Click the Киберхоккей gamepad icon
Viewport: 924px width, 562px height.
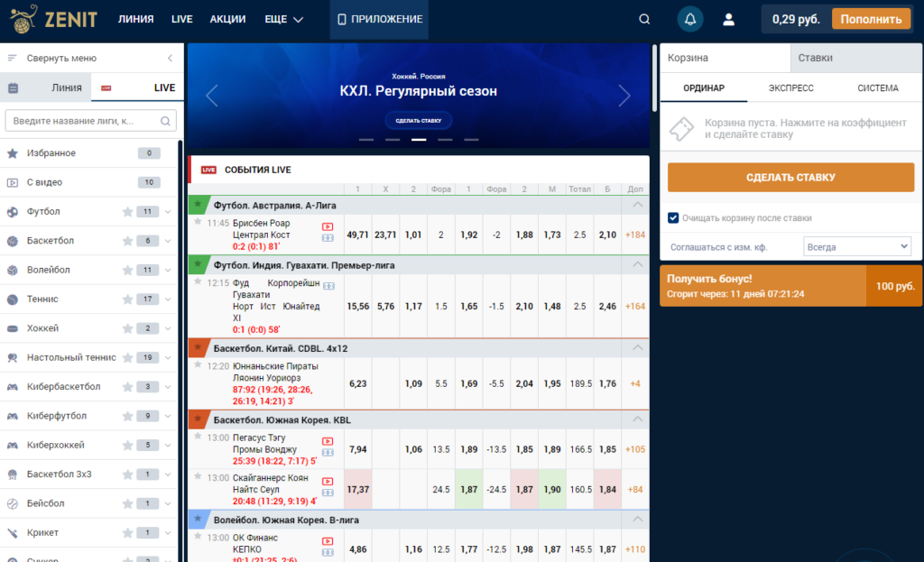[x=13, y=446]
